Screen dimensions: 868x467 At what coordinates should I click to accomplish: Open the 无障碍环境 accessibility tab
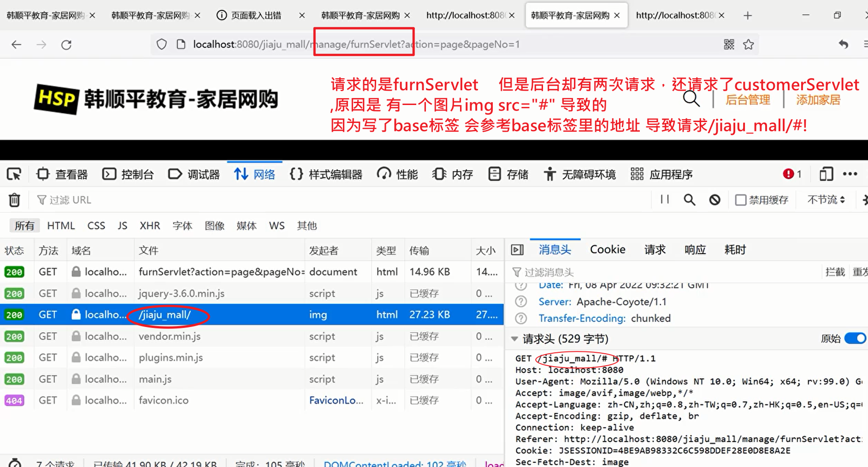579,174
